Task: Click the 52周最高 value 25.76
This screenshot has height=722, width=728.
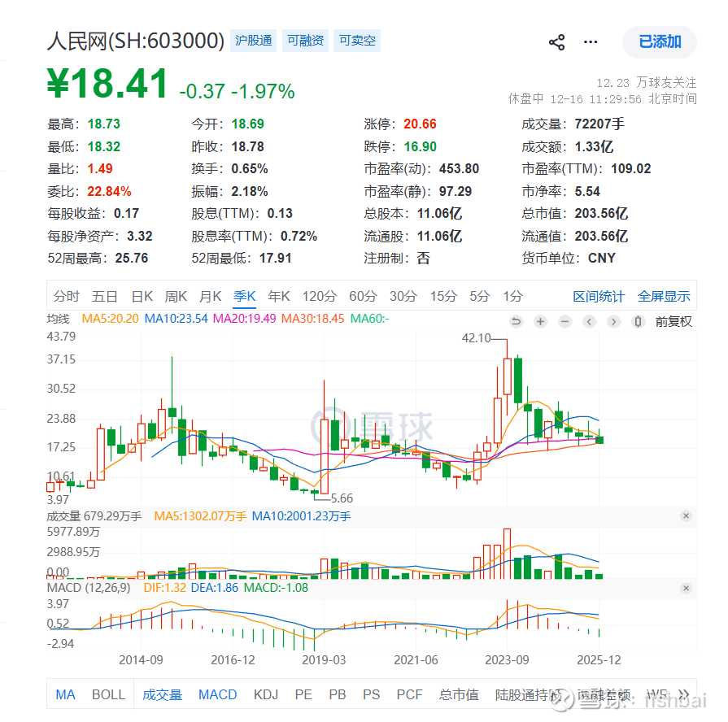Action: point(132,258)
